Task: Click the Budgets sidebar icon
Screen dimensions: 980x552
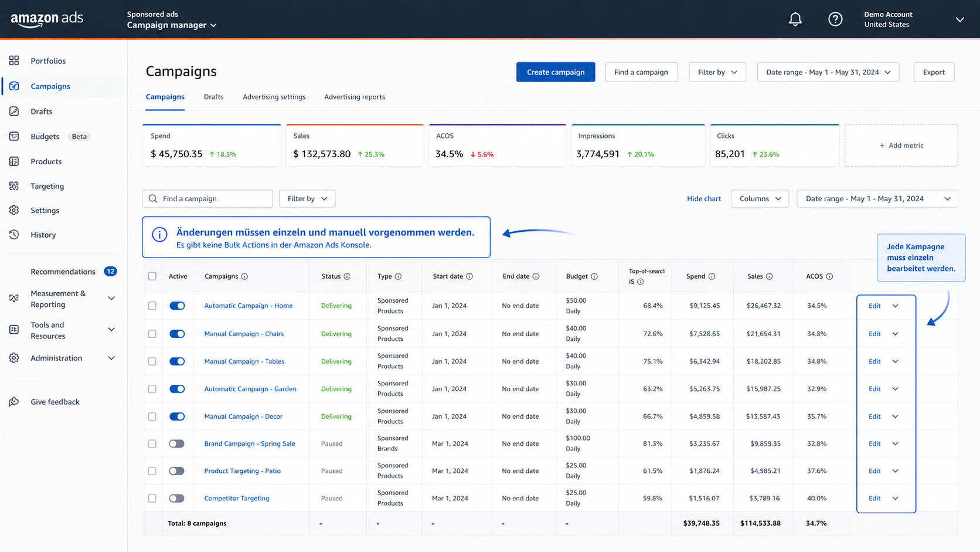Action: pos(14,136)
